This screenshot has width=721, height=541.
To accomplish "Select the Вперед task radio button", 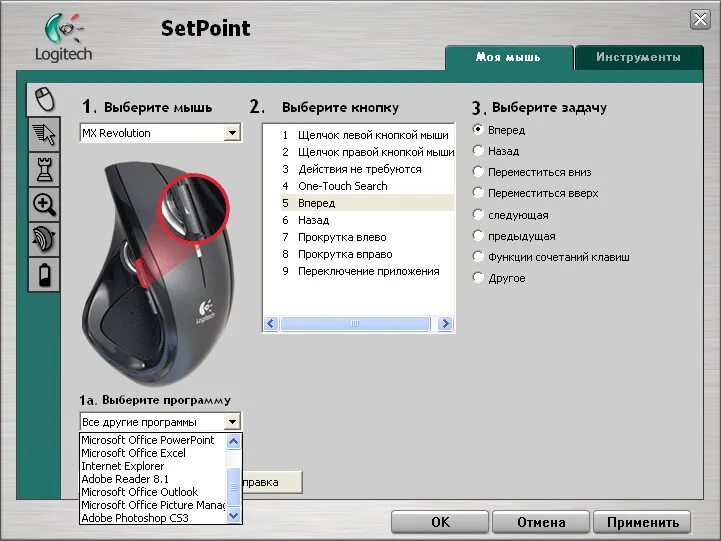I will (478, 130).
